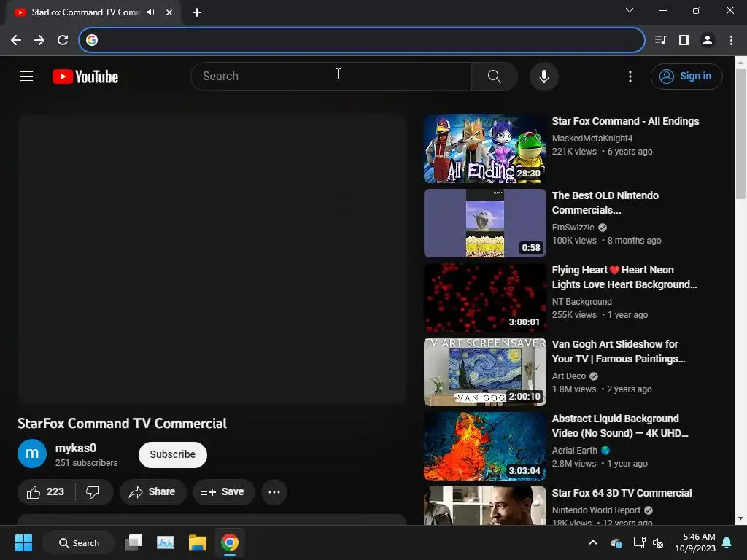This screenshot has width=747, height=560.
Task: Open Task View on taskbar
Action: 133,542
